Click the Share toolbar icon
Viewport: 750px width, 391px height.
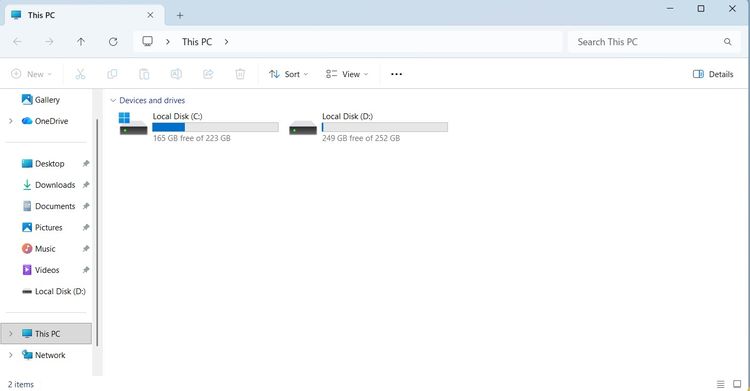[x=208, y=74]
